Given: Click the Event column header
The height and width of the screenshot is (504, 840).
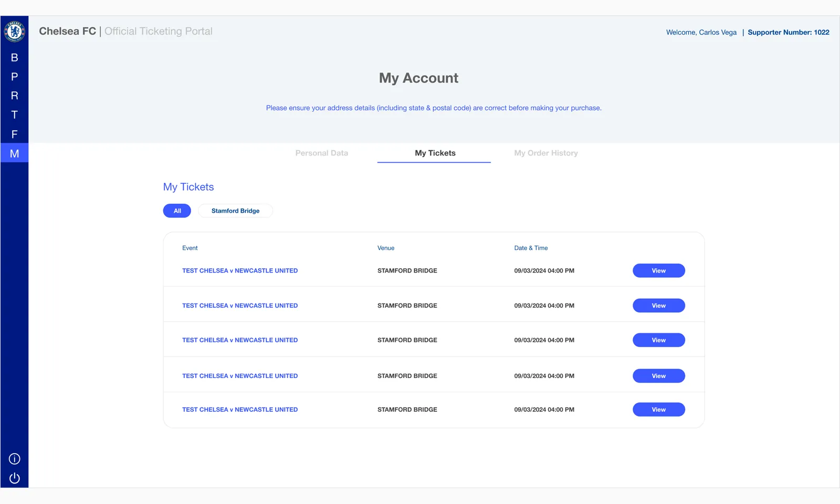Looking at the screenshot, I should tap(190, 248).
